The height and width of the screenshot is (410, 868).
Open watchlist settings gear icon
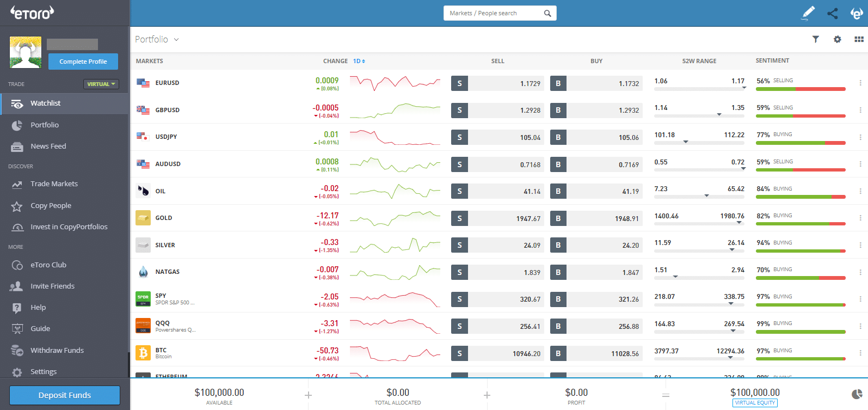pyautogui.click(x=838, y=39)
